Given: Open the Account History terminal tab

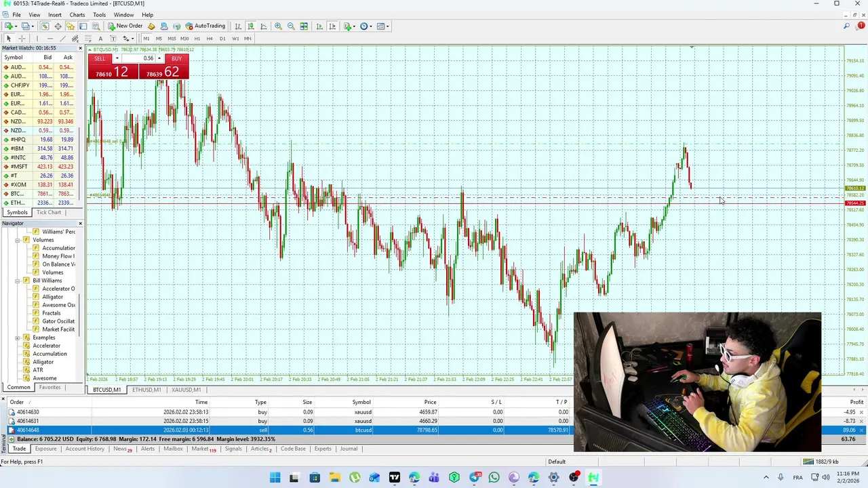Looking at the screenshot, I should point(85,449).
